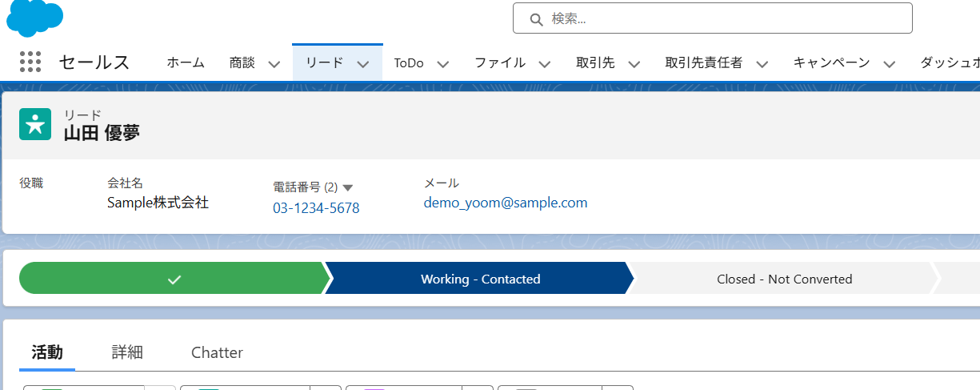The width and height of the screenshot is (980, 390).
Task: Select the Working - Contacted stage
Action: coord(480,279)
